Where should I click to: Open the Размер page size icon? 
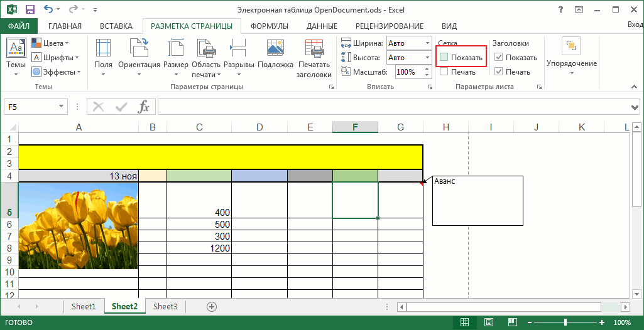pos(176,48)
